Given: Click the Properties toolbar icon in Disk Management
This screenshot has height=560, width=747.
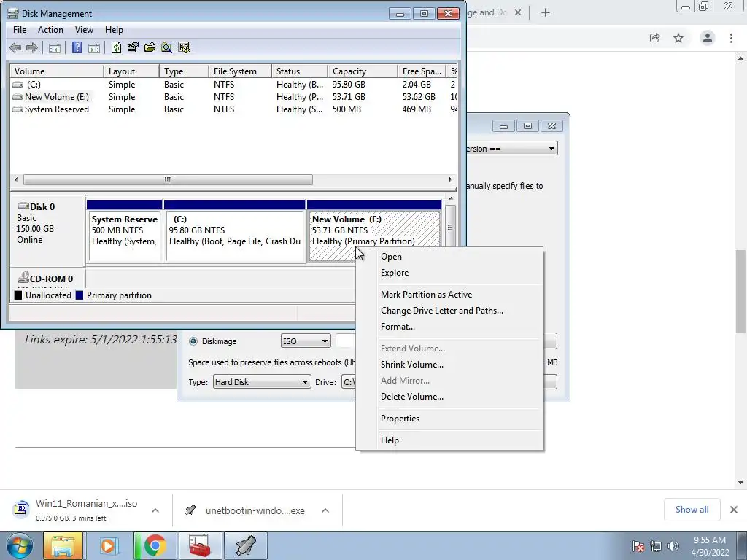Looking at the screenshot, I should coord(133,47).
